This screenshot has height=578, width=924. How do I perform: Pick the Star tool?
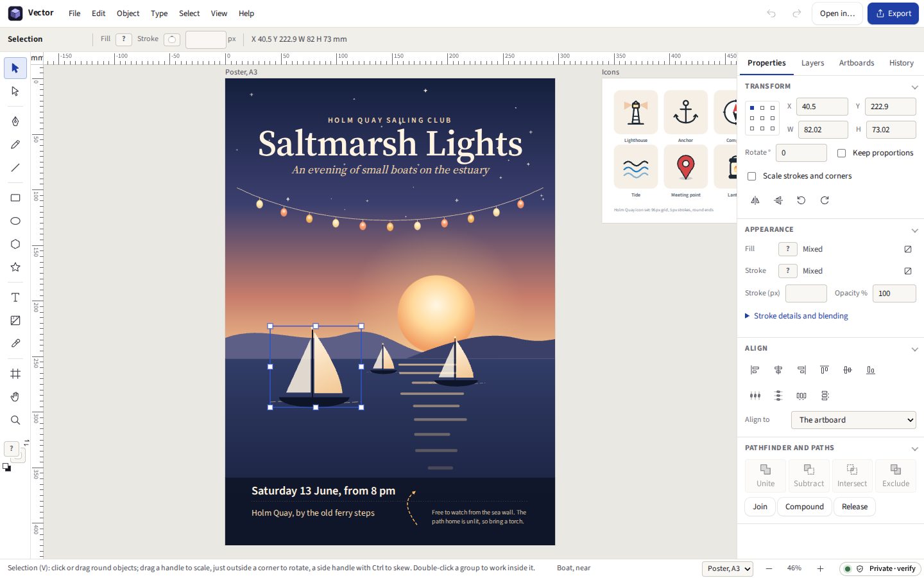point(15,267)
